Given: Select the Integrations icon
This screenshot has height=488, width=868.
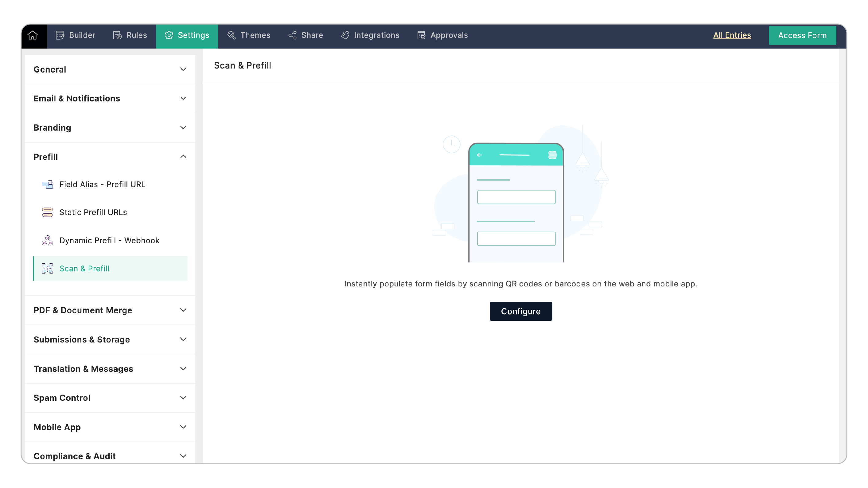Looking at the screenshot, I should [345, 35].
